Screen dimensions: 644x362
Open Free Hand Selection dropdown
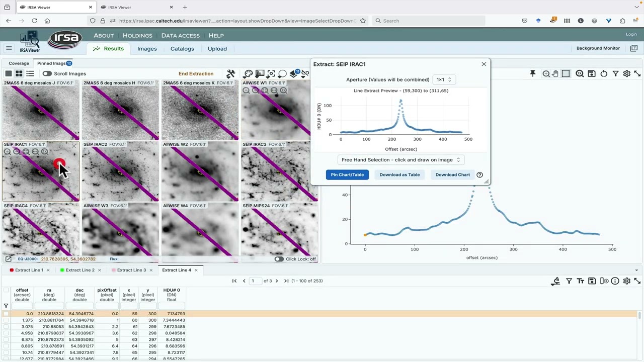400,160
